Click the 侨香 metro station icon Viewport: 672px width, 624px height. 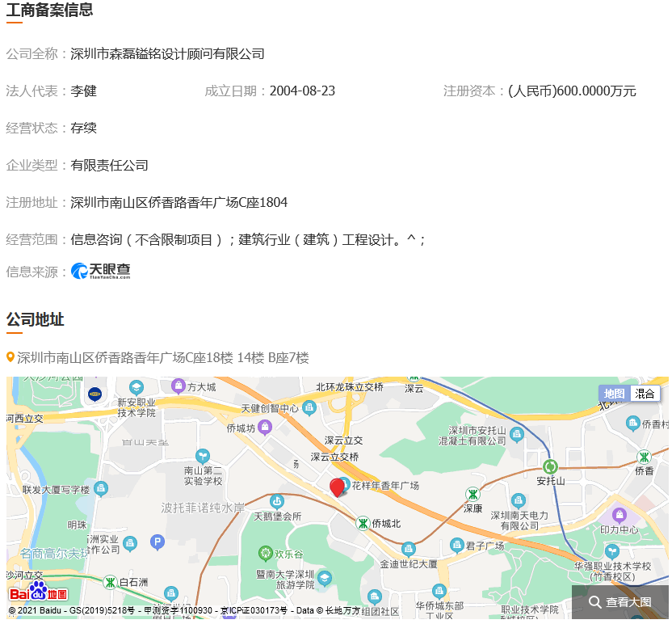(x=644, y=457)
